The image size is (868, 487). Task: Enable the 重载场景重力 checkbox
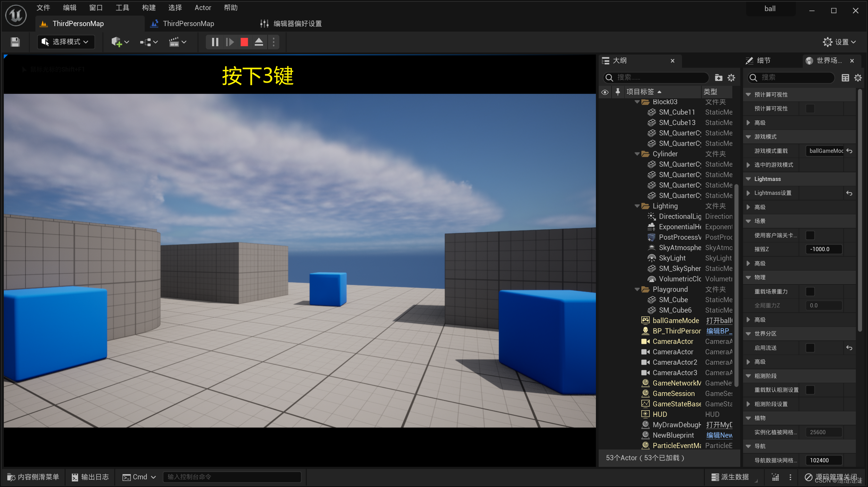click(810, 291)
